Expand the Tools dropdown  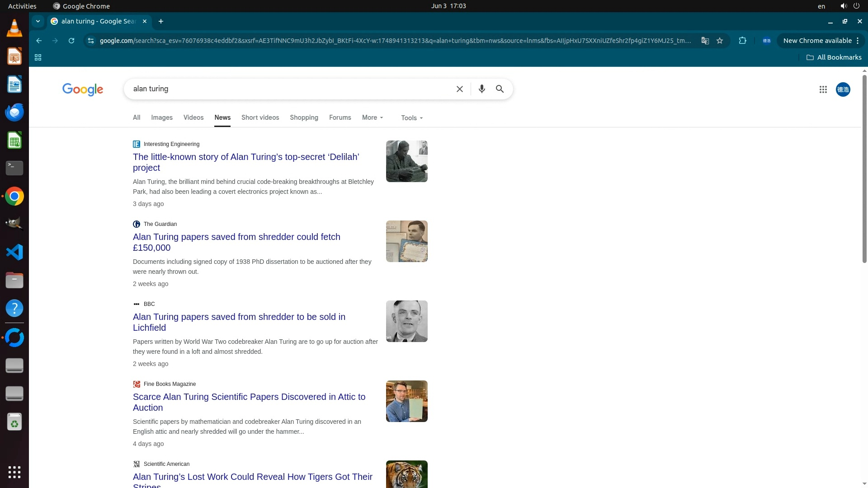(x=411, y=118)
